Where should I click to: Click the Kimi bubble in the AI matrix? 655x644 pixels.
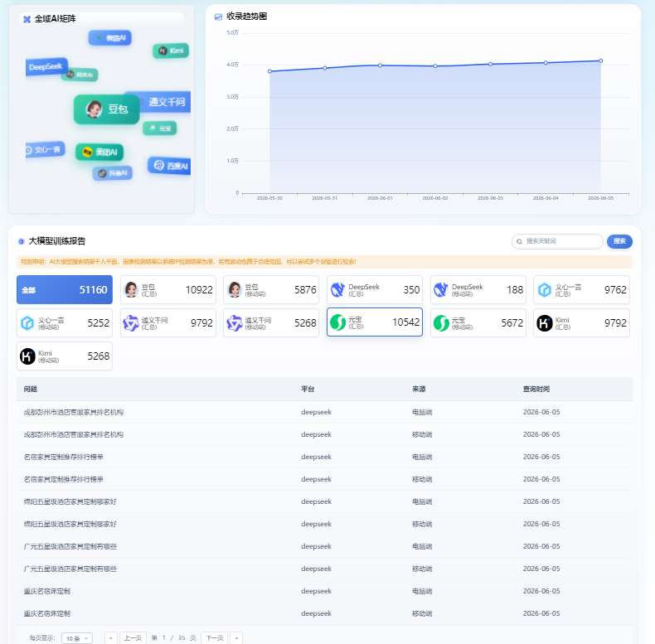pyautogui.click(x=171, y=51)
